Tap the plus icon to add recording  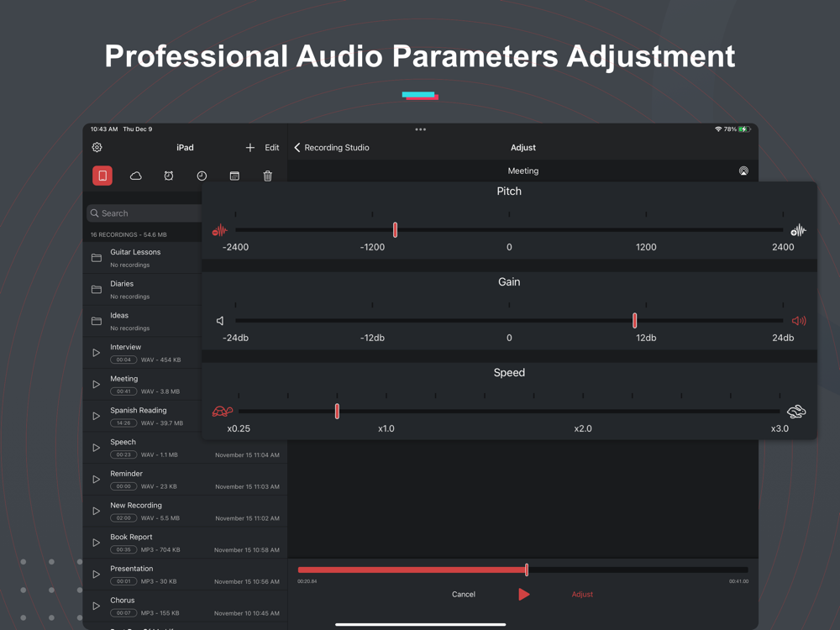pos(250,147)
